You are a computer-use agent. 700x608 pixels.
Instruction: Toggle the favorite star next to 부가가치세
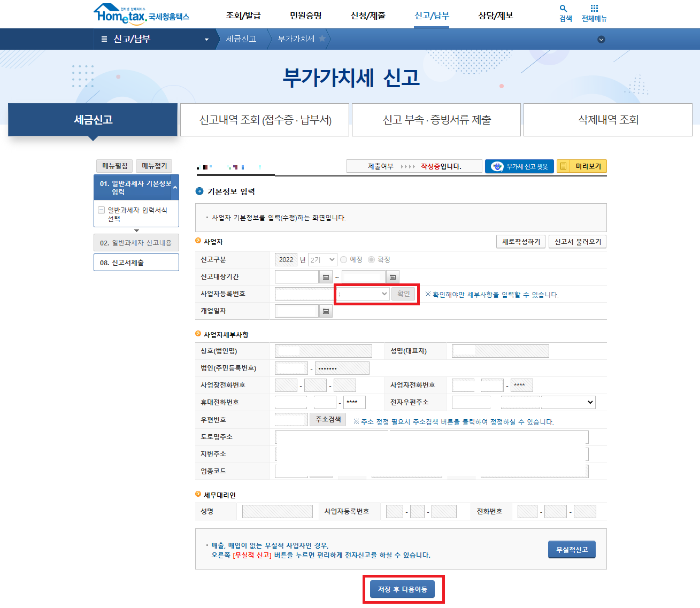point(321,38)
